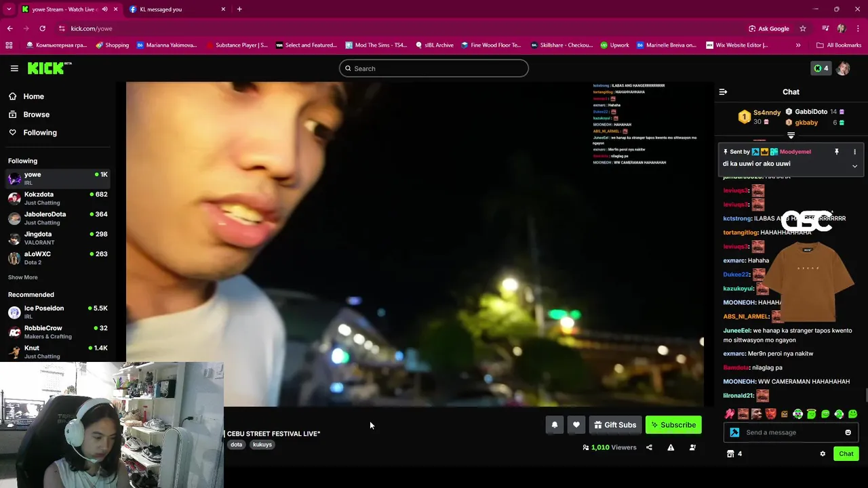Open the chat shop icon
868x488 pixels.
tap(730, 454)
